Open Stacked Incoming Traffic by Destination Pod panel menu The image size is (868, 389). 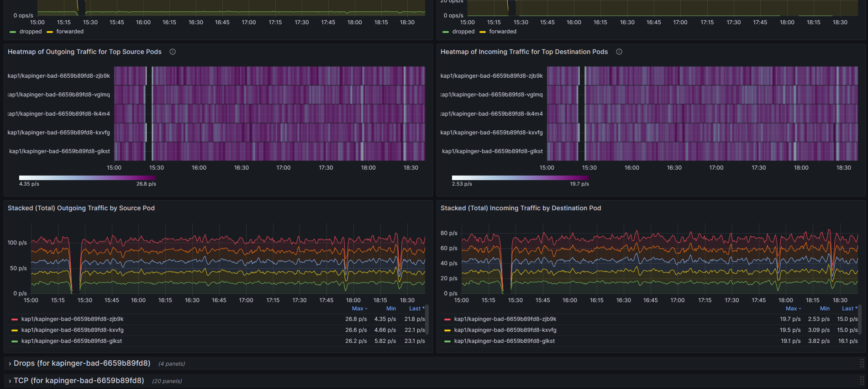coord(521,208)
